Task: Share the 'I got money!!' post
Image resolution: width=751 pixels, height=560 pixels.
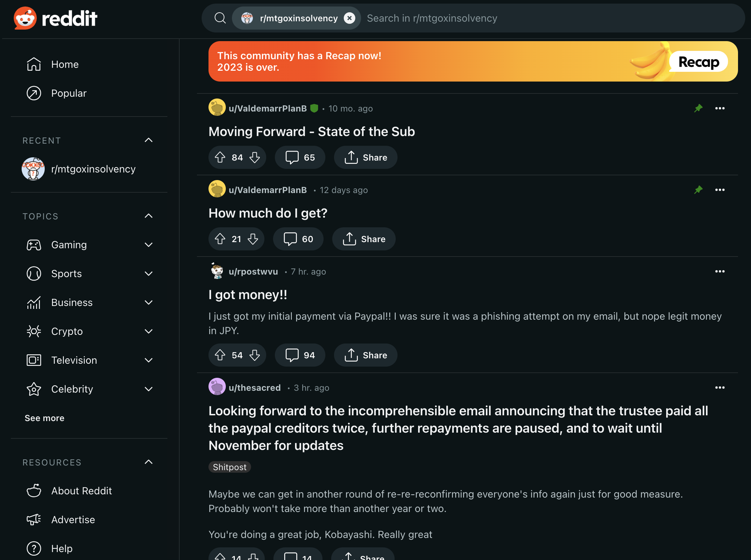Action: point(365,355)
